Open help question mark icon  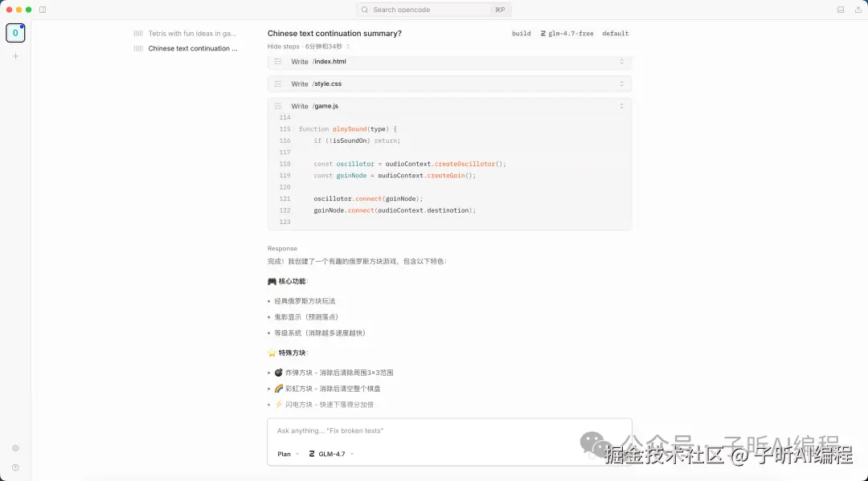click(x=15, y=467)
